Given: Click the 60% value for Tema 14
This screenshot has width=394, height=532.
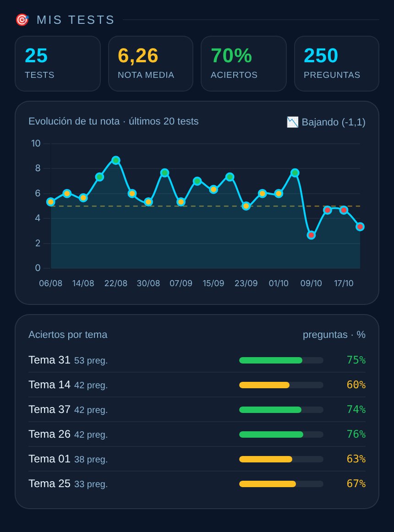Looking at the screenshot, I should (356, 385).
